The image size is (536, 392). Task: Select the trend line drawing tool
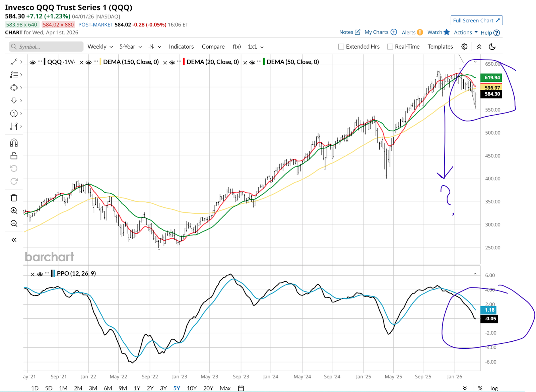point(14,62)
